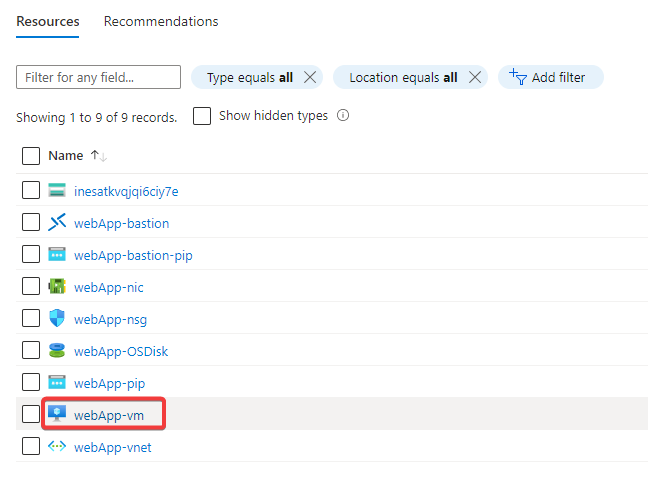
Task: Click the Add filter button
Action: (550, 77)
